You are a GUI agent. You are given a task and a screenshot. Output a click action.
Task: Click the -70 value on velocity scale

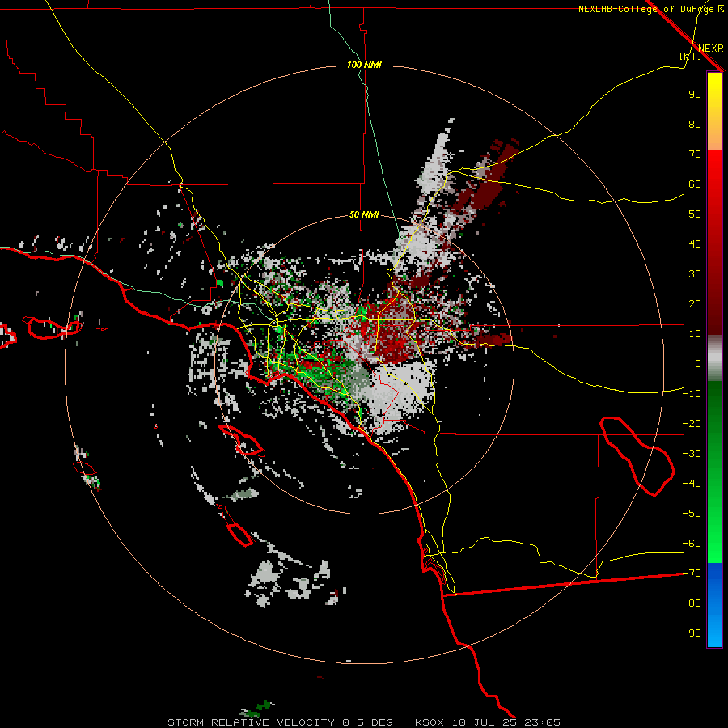(x=692, y=574)
